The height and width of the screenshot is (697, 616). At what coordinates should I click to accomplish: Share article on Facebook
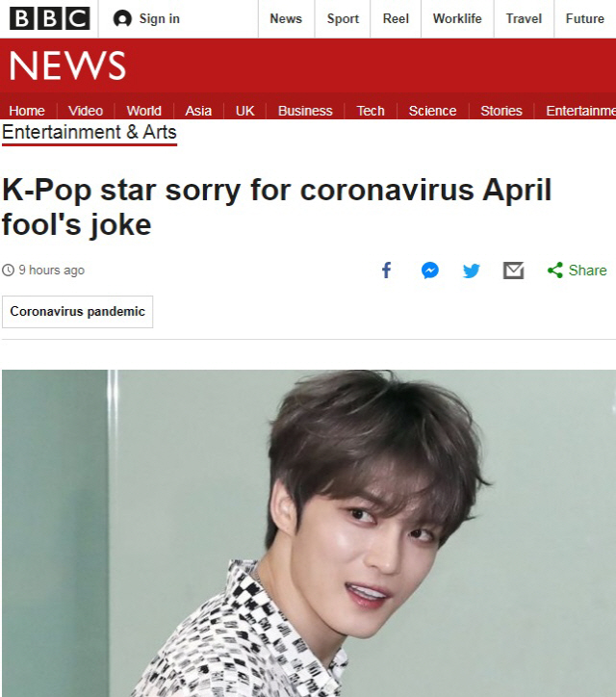coord(386,271)
